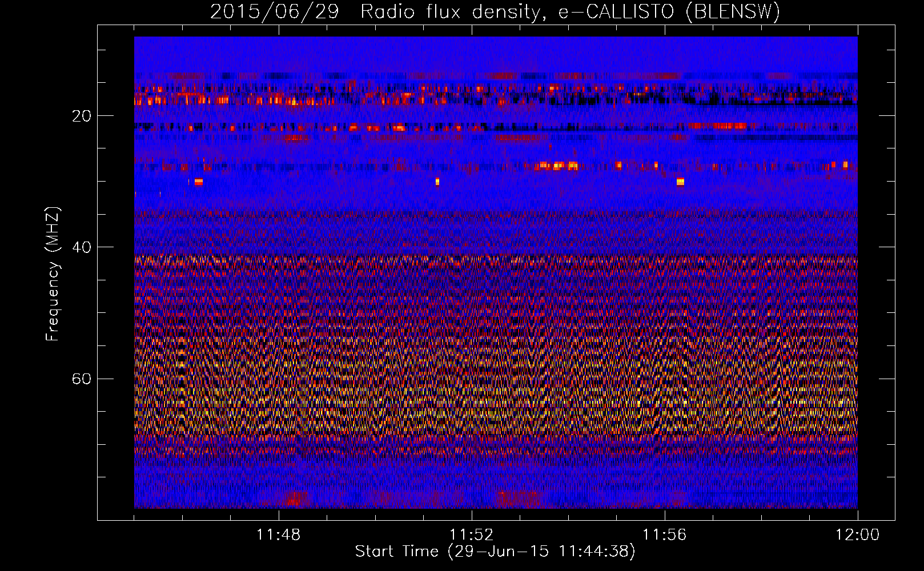
Task: Click the '40' frequency tick label
Action: [x=81, y=247]
